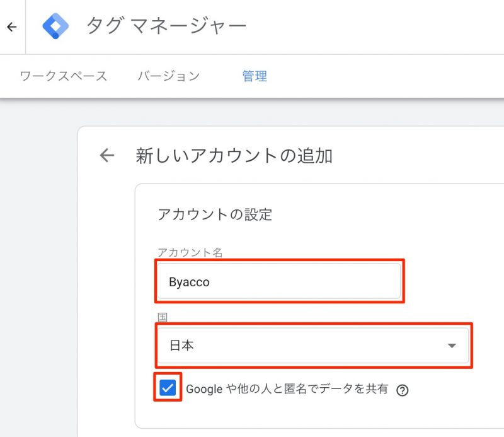This screenshot has height=437, width=504.
Task: Click the 国 field label
Action: click(x=162, y=317)
